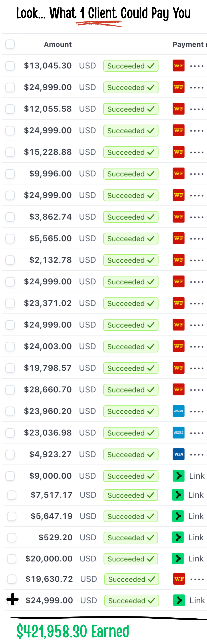Viewport: 207px width, 644px height.
Task: Click green Link icon on $9,000.00 row
Action: [178, 476]
